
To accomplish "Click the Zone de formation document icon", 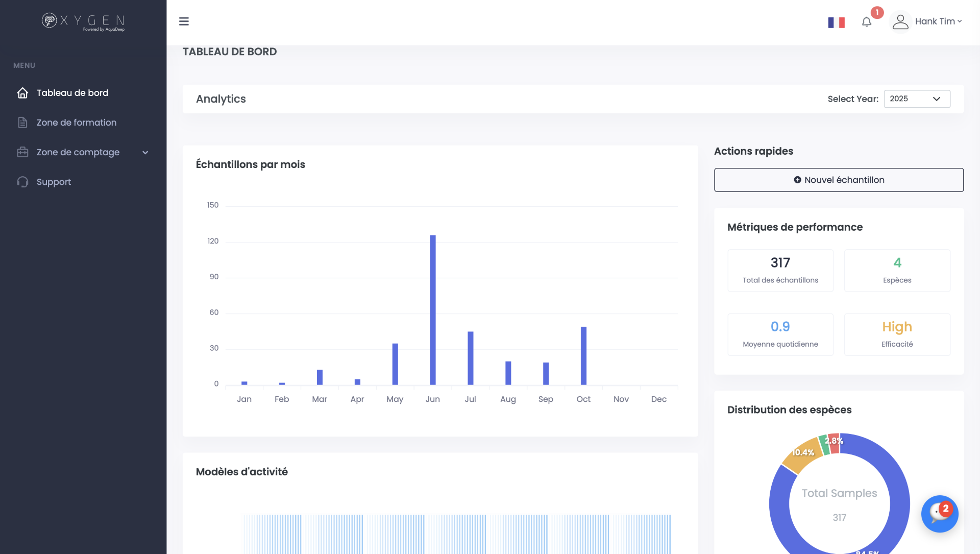I will [22, 123].
